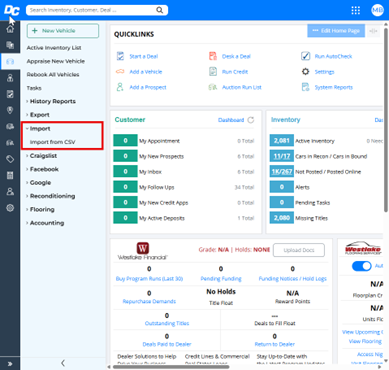Open the location pin sidebar icon

click(10, 110)
